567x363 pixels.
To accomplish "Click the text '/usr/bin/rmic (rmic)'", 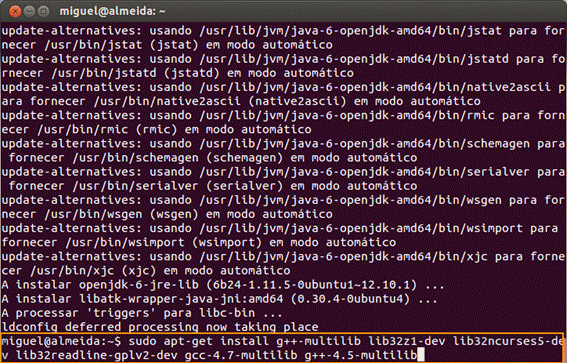I will click(107, 129).
